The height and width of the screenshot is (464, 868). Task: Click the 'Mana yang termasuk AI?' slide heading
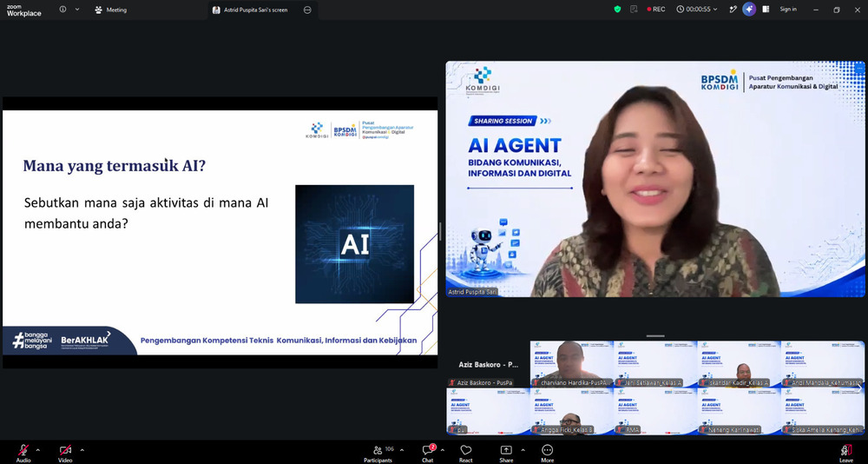pyautogui.click(x=114, y=165)
